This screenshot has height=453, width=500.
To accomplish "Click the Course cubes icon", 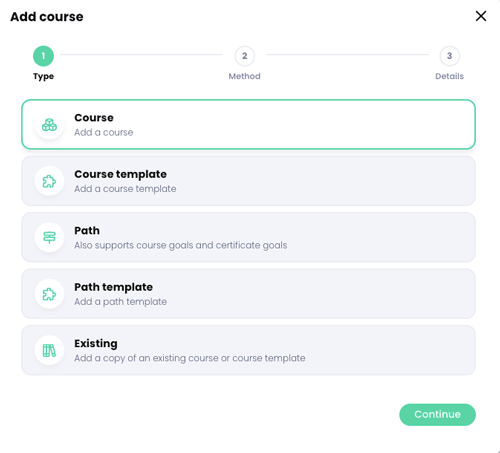I will [49, 125].
